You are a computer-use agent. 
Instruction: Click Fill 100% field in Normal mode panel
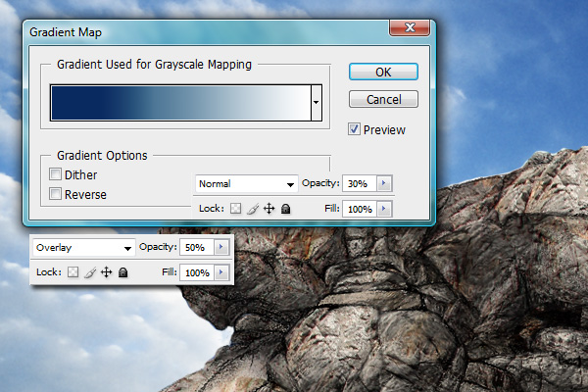[x=360, y=209]
